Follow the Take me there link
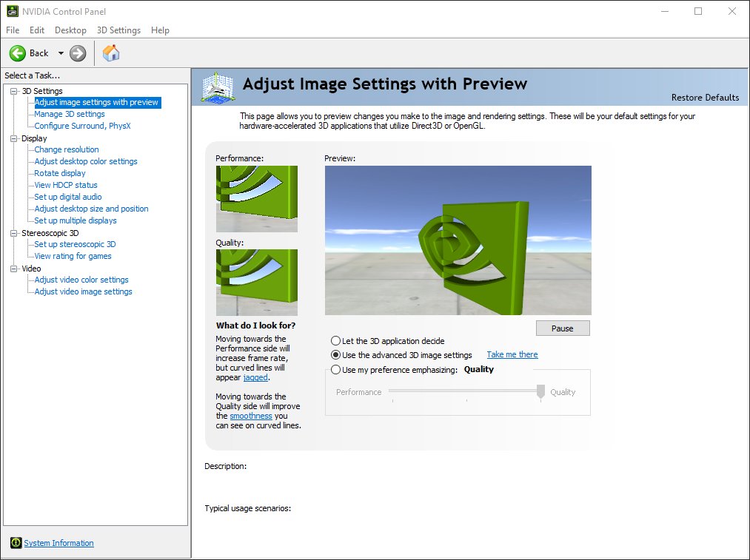The image size is (750, 560). [512, 354]
